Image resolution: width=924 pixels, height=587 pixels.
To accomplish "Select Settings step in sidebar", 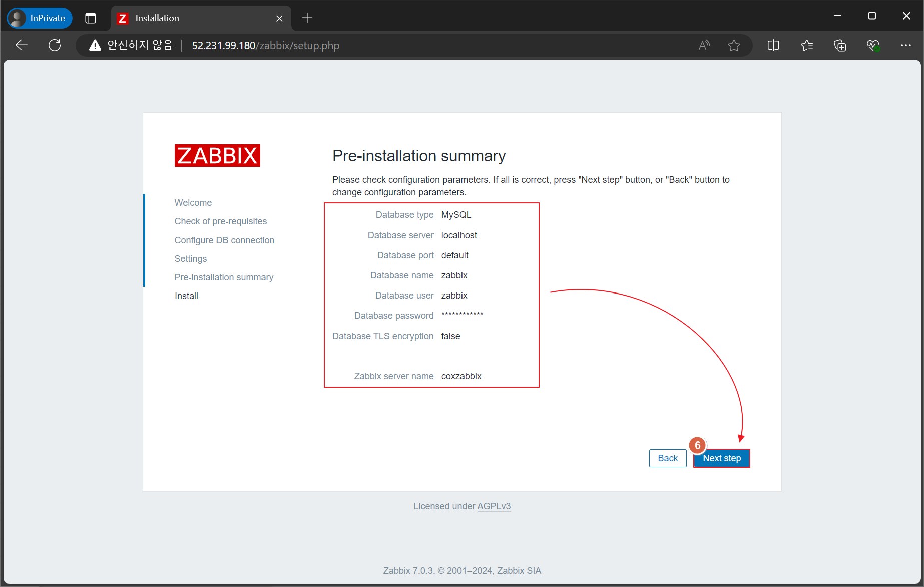I will (191, 259).
